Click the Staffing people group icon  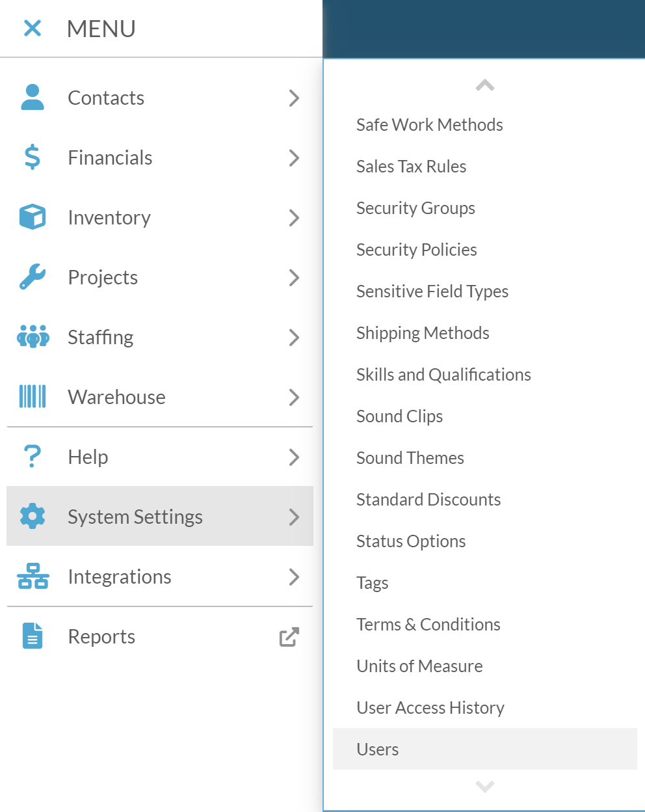(33, 337)
